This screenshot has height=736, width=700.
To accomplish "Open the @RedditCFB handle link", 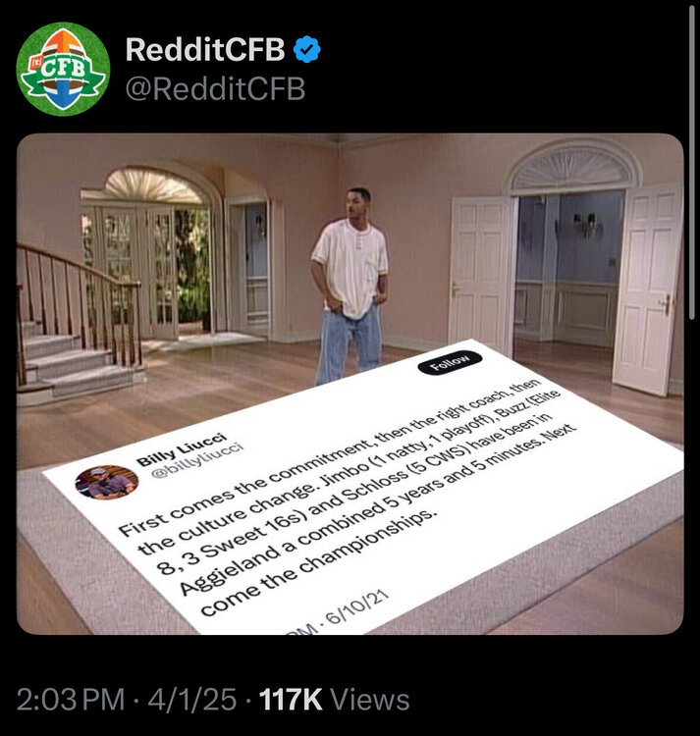I will tap(215, 88).
